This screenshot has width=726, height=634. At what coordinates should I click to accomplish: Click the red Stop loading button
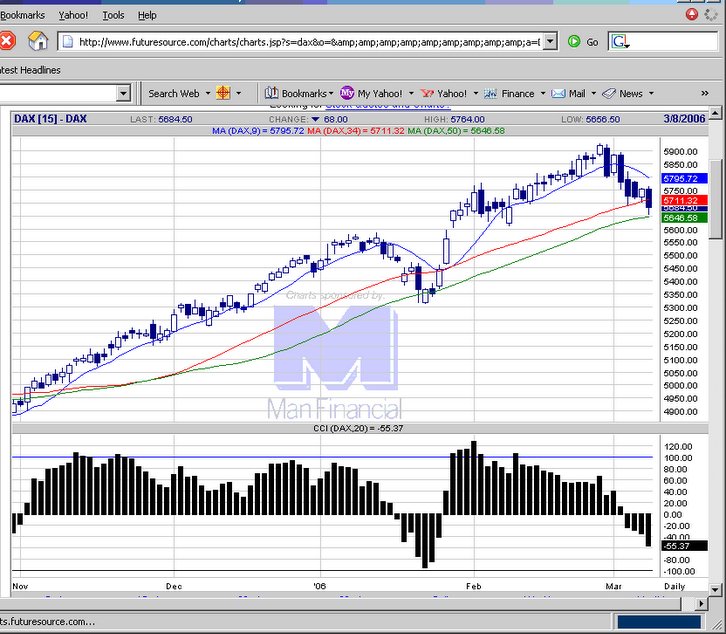click(x=7, y=42)
